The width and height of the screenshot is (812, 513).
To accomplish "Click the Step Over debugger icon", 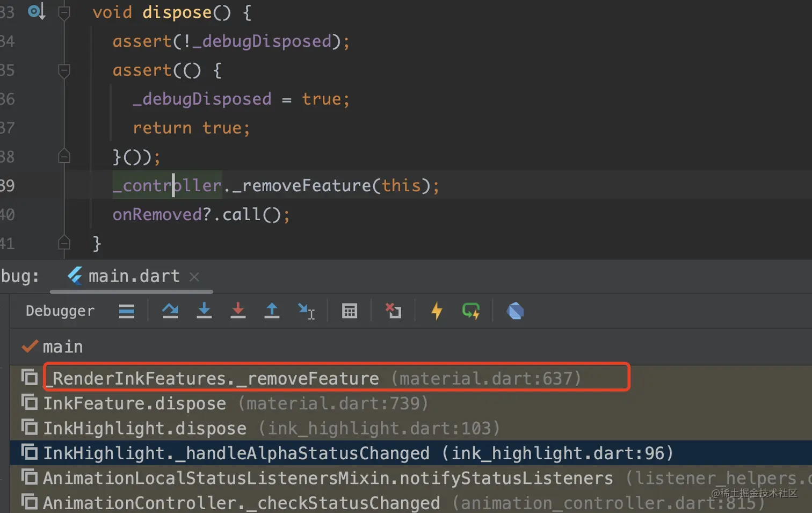I will (x=170, y=311).
